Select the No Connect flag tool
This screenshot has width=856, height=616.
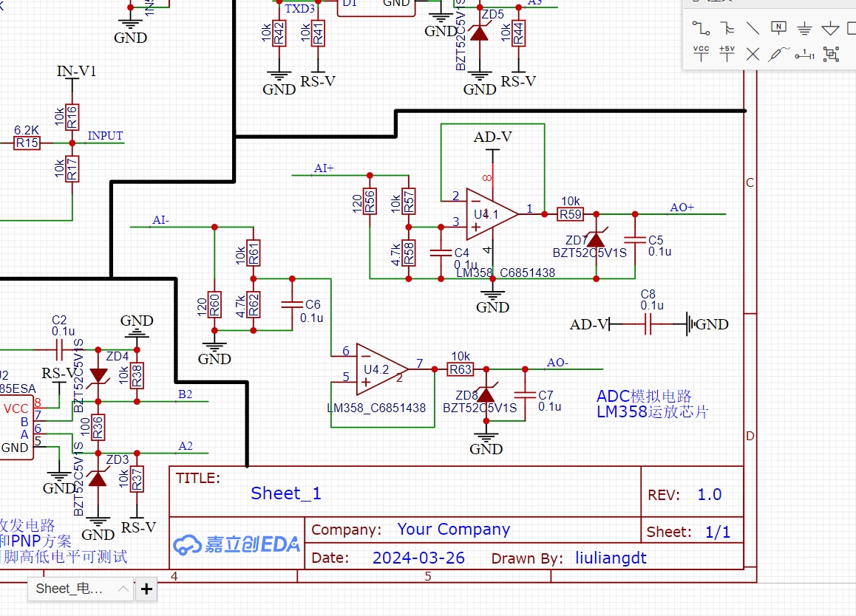(753, 54)
